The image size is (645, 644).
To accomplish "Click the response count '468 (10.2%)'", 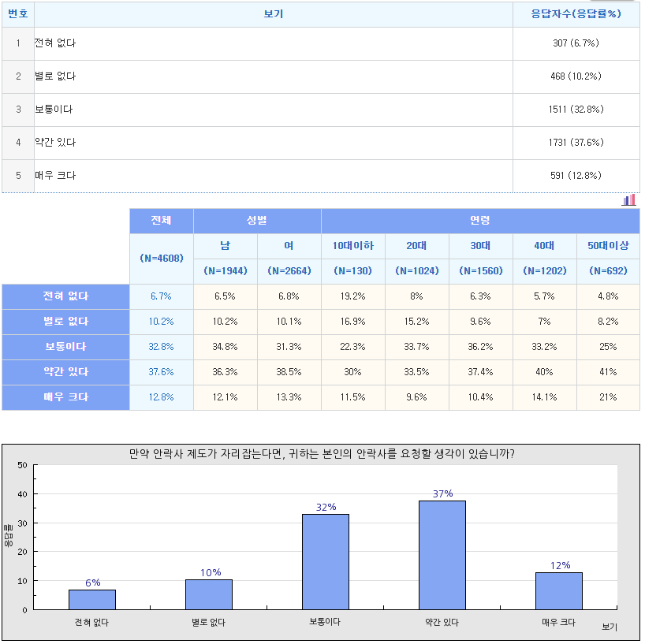I will tap(576, 76).
